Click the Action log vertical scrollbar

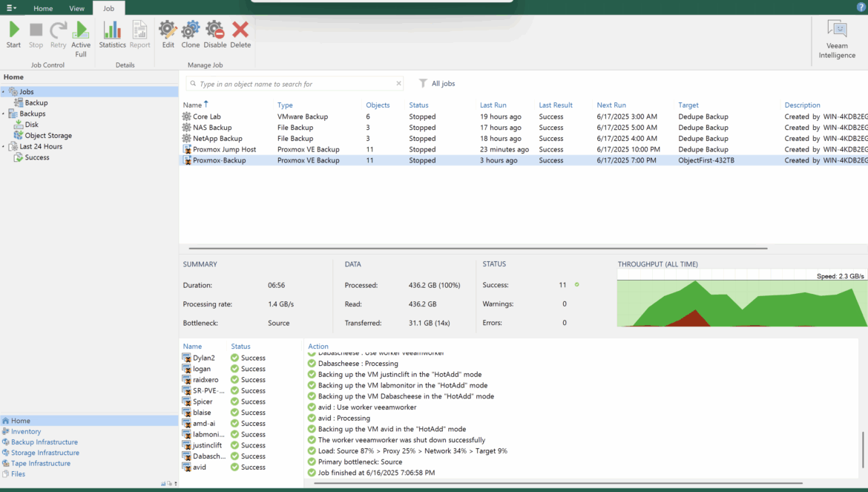863,450
